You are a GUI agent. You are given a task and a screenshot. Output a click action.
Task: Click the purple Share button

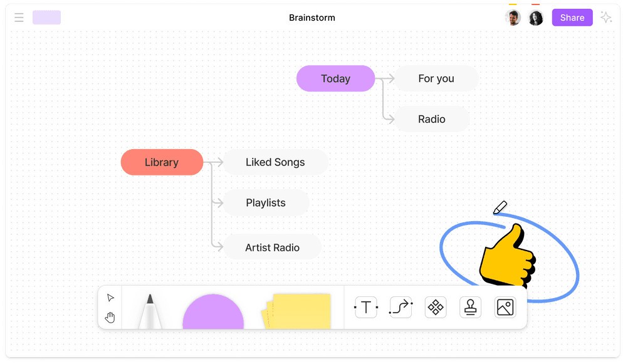coord(572,18)
